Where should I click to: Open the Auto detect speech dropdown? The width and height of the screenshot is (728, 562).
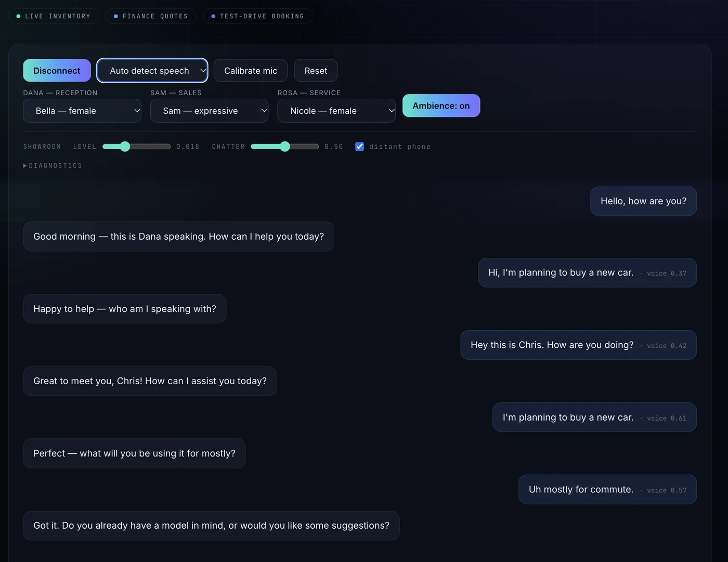tap(152, 71)
